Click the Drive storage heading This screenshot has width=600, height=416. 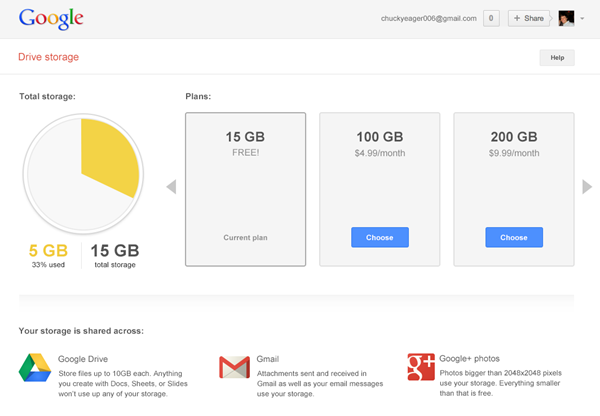point(48,57)
